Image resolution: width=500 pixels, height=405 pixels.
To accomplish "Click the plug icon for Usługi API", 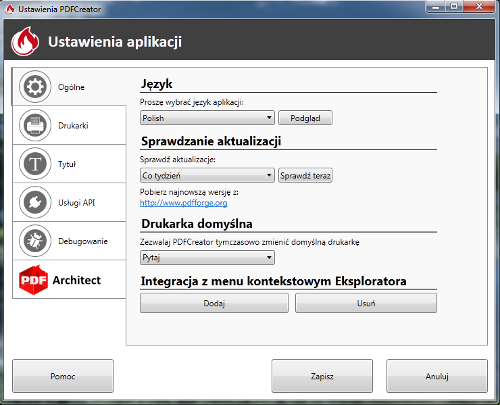I will (35, 202).
